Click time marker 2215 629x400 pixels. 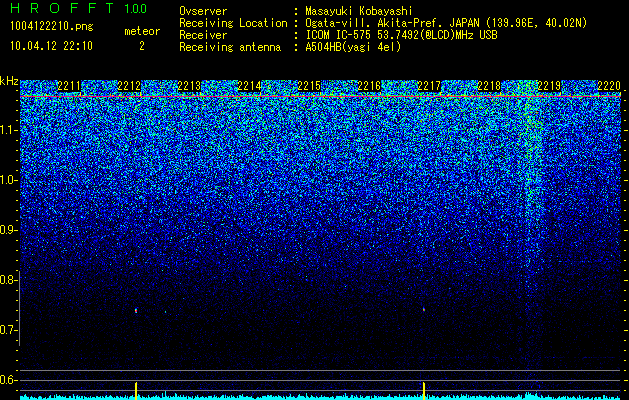[309, 86]
